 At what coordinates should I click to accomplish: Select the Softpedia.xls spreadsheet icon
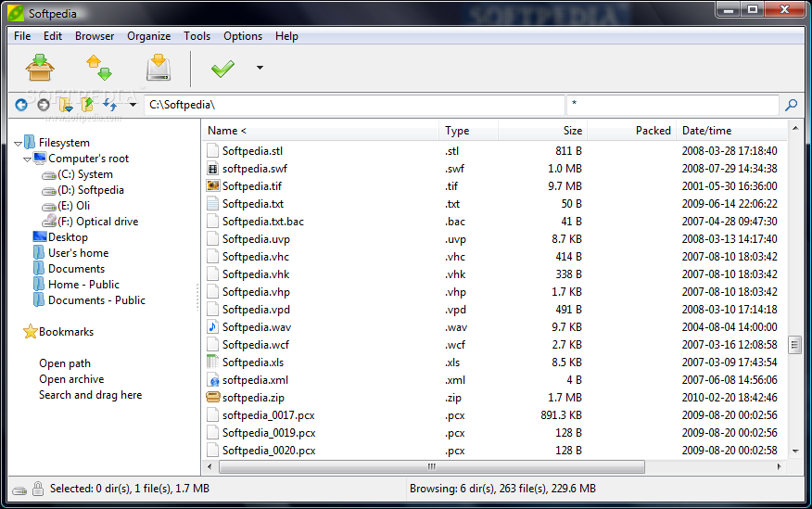[212, 362]
